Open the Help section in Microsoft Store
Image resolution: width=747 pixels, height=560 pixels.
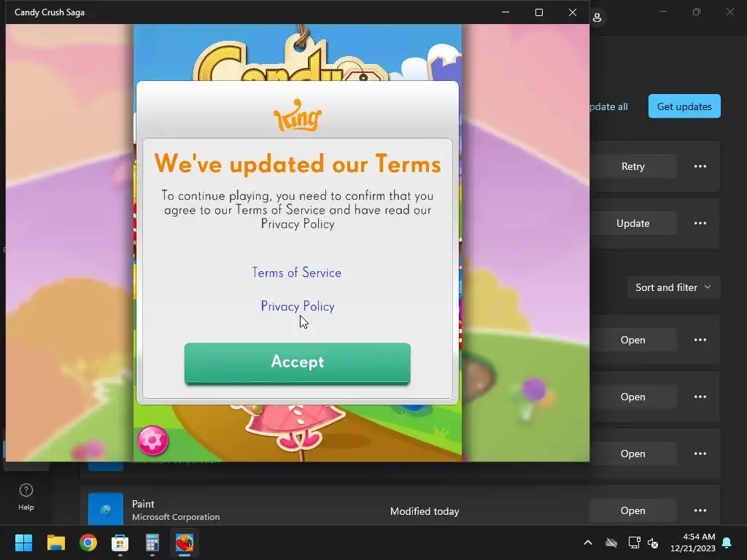[26, 497]
